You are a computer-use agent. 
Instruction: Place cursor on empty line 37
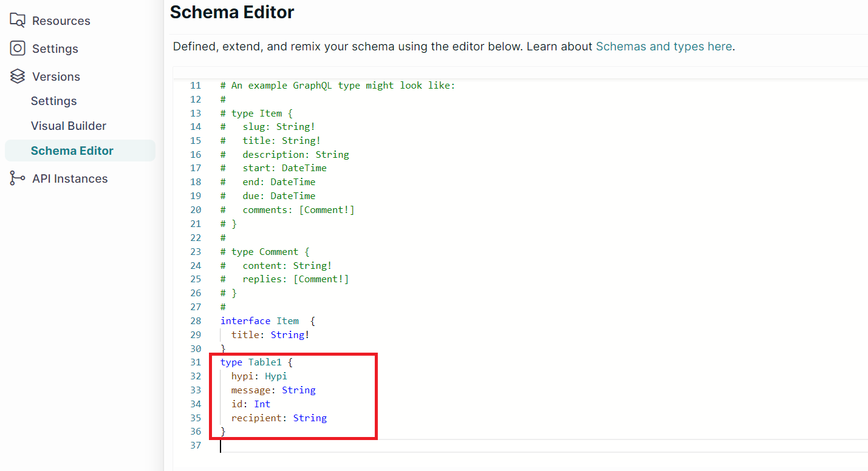click(x=544, y=446)
